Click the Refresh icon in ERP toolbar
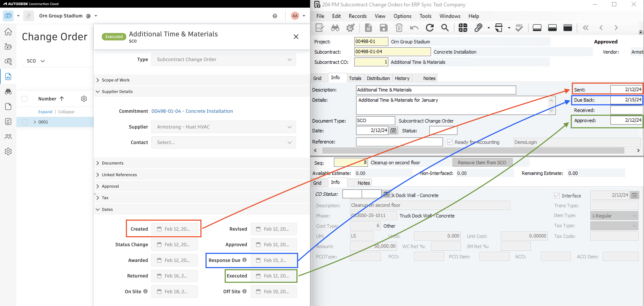 tap(430, 28)
